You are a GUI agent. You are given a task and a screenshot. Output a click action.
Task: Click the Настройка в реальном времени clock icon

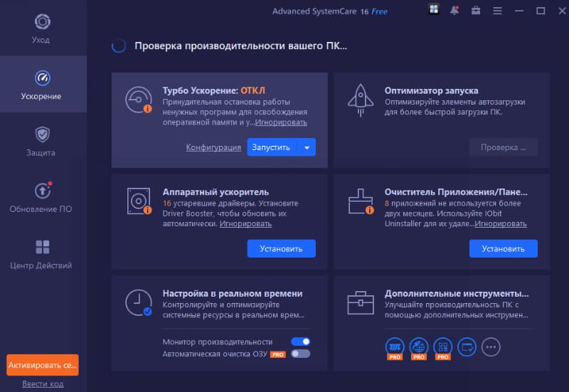click(139, 302)
